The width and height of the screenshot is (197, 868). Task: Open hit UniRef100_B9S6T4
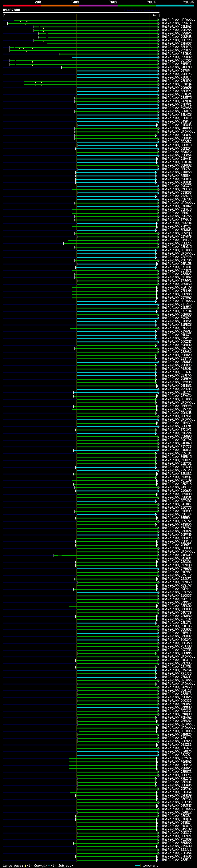tap(177, 23)
